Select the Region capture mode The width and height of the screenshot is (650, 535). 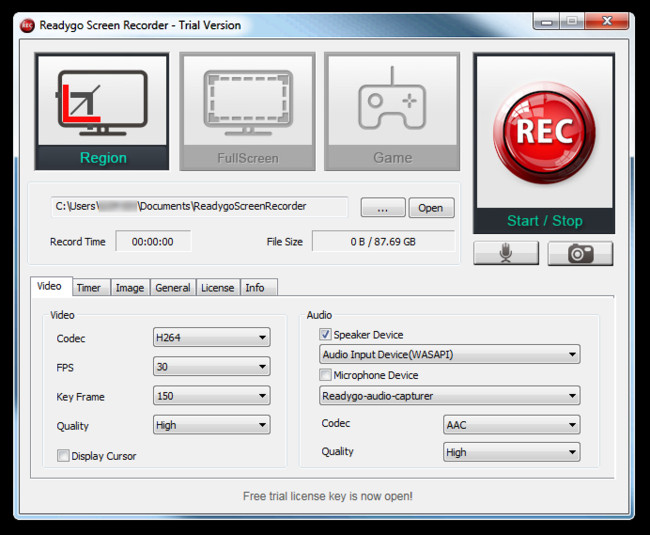pyautogui.click(x=102, y=111)
